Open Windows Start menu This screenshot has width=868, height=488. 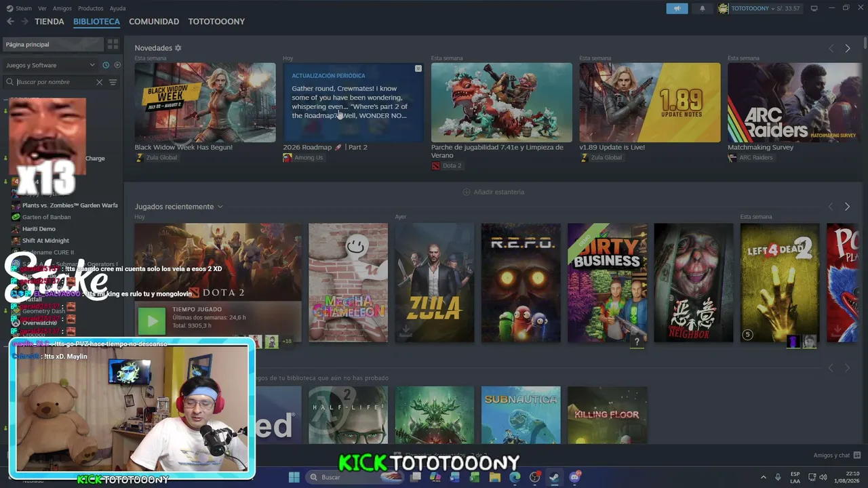click(x=294, y=477)
